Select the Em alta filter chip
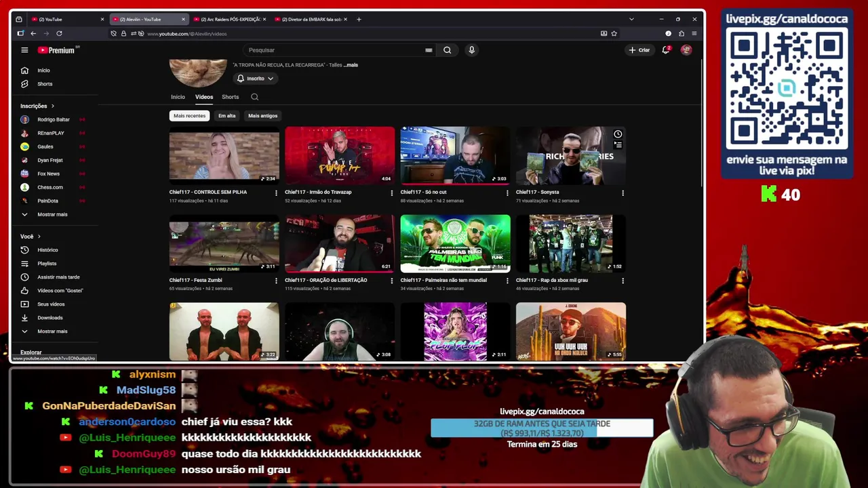868x488 pixels. click(x=227, y=116)
